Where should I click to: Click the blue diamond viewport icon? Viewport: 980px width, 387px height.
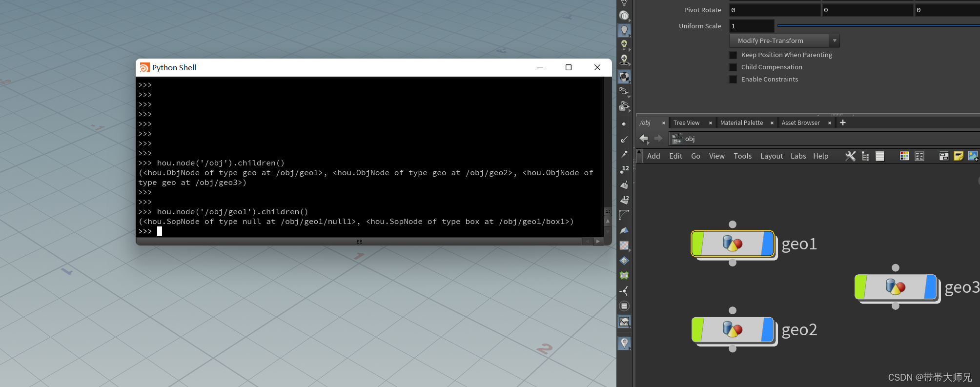624,261
